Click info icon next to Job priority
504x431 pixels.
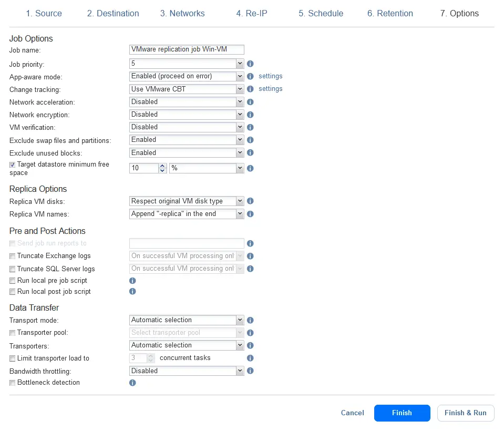[250, 64]
